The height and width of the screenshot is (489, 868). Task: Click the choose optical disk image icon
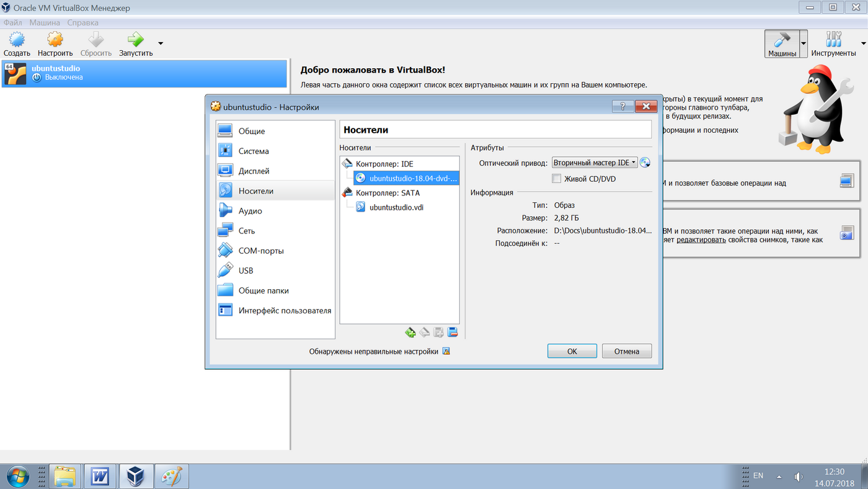pyautogui.click(x=645, y=163)
